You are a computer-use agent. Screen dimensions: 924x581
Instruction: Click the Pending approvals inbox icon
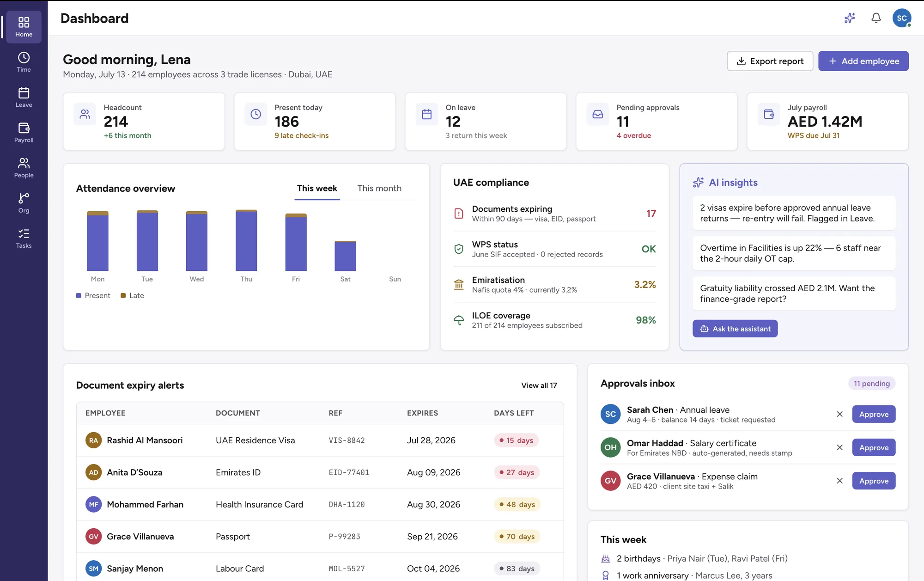click(598, 114)
